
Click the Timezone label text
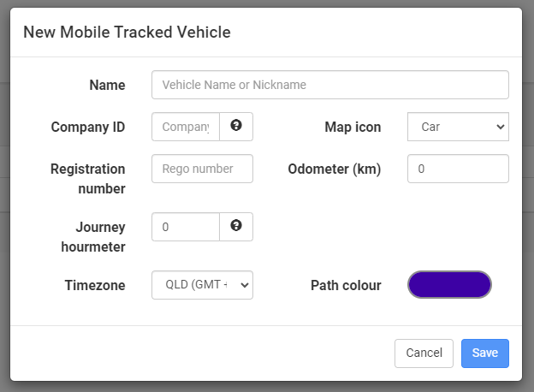click(95, 285)
